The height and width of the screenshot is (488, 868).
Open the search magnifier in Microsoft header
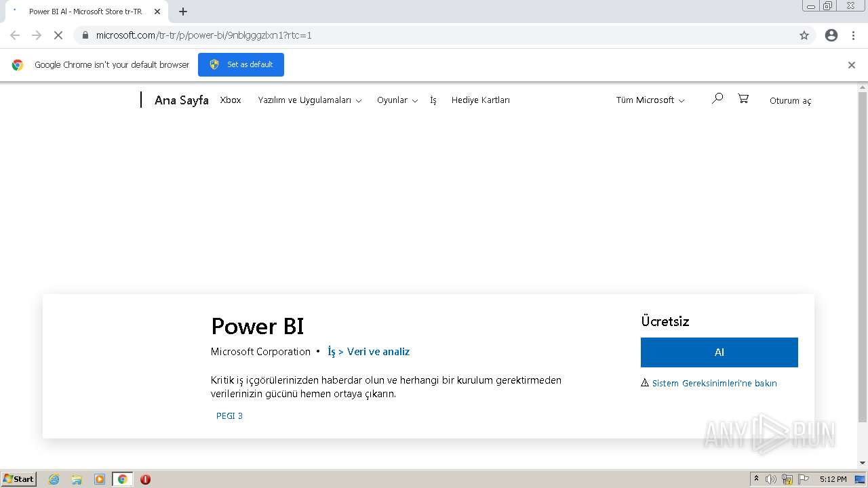click(717, 99)
